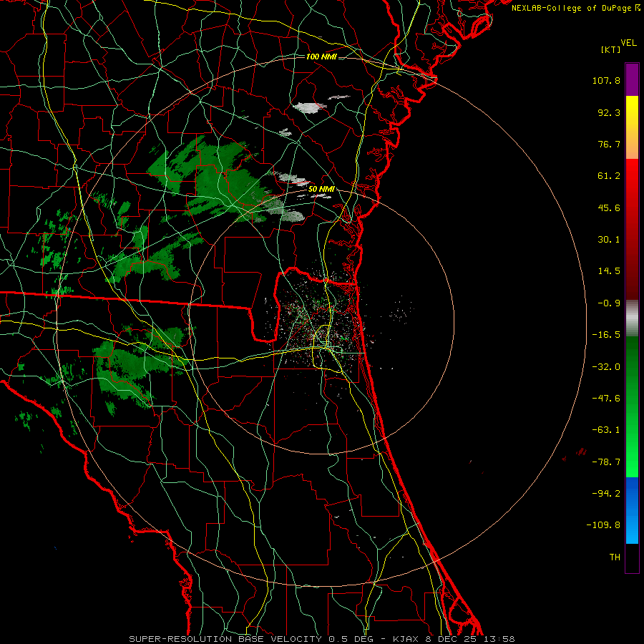Viewport: 644px width, 644px height.
Task: Select the -16.5 velocity scale value
Action: (606, 335)
